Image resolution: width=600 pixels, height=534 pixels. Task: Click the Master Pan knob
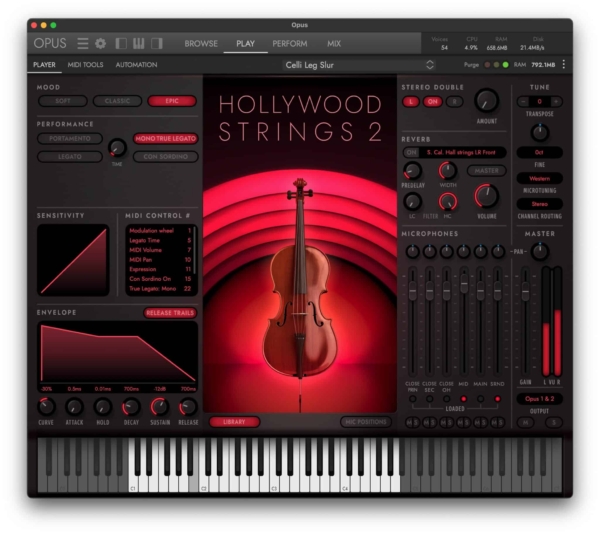click(x=540, y=252)
